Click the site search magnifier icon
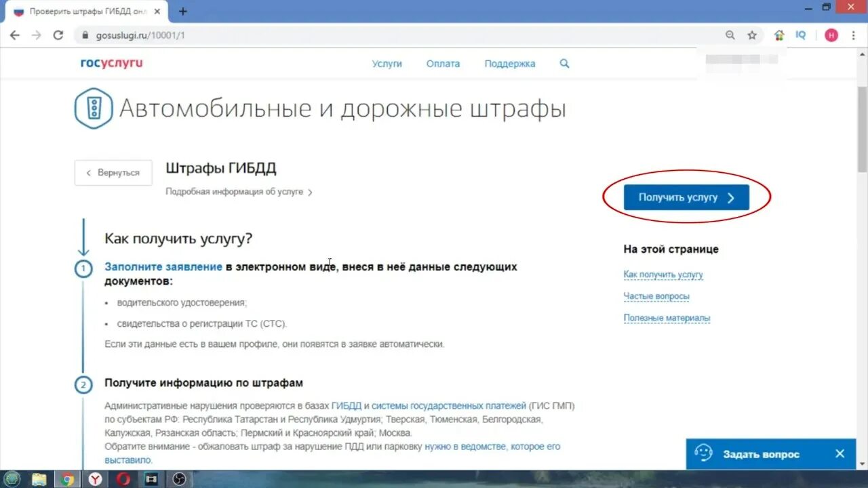This screenshot has height=488, width=868. pyautogui.click(x=564, y=64)
